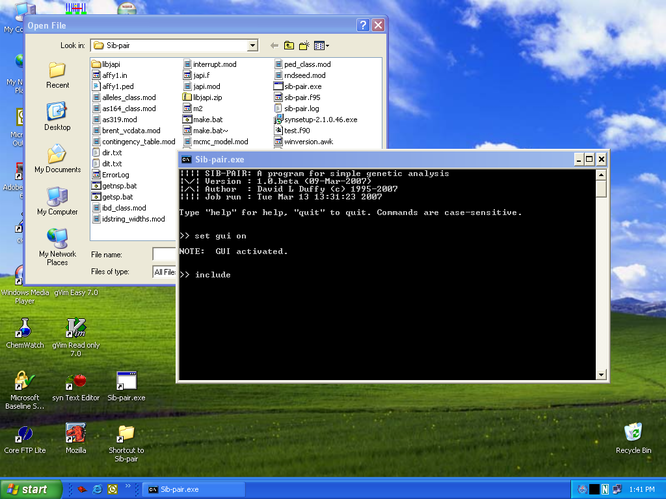Click the Open File help button
The height and width of the screenshot is (499, 666).
click(362, 25)
